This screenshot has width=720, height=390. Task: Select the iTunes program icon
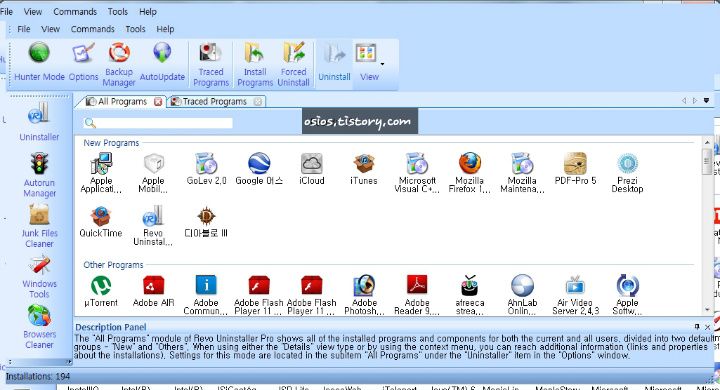364,164
